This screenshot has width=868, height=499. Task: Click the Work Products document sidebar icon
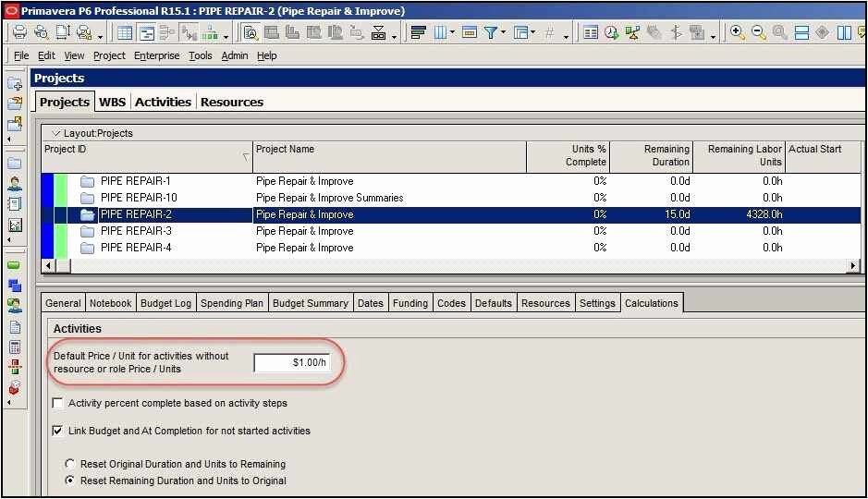coord(15,326)
